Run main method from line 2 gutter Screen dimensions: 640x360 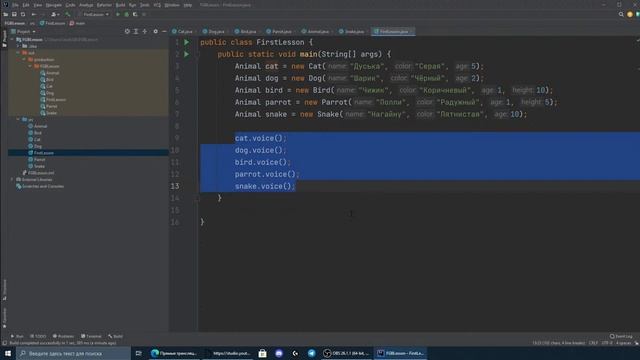click(187, 54)
